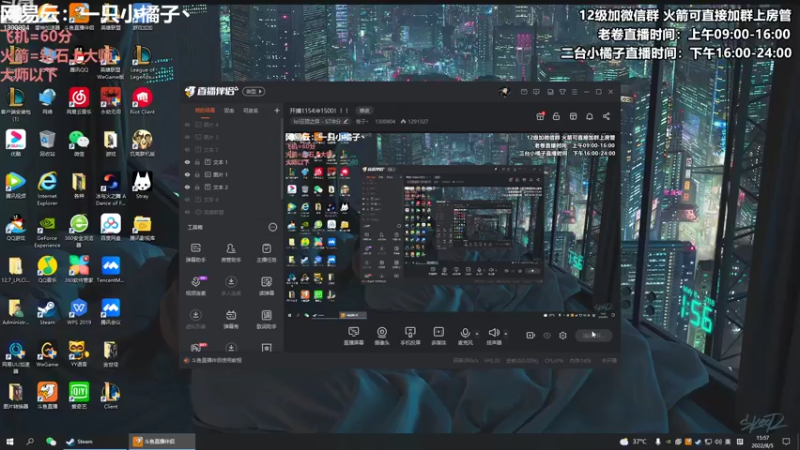Mute the microphone (麦克风) icon
The height and width of the screenshot is (450, 800).
click(465, 333)
